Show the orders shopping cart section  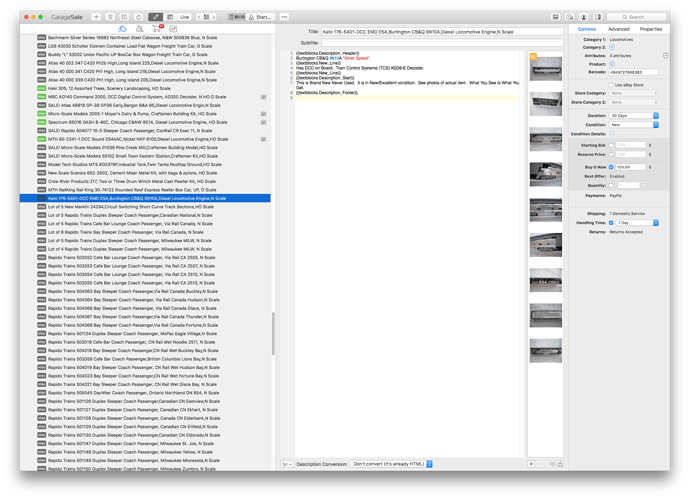(x=157, y=29)
